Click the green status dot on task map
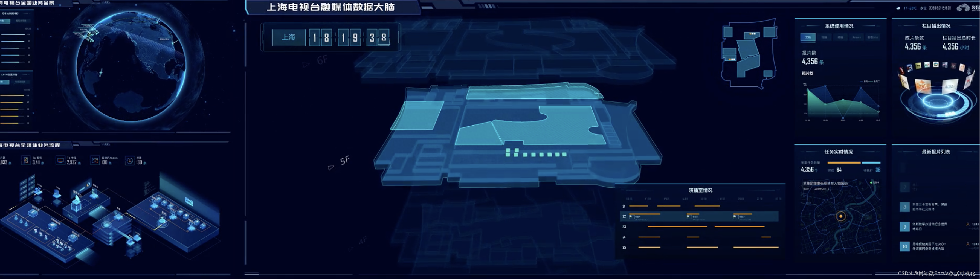980x279 pixels. (871, 182)
